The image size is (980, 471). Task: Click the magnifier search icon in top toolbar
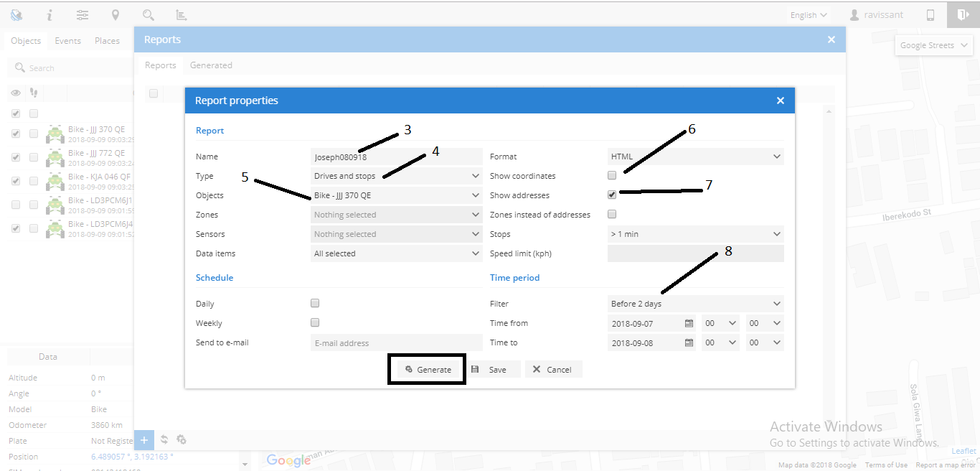pos(149,14)
